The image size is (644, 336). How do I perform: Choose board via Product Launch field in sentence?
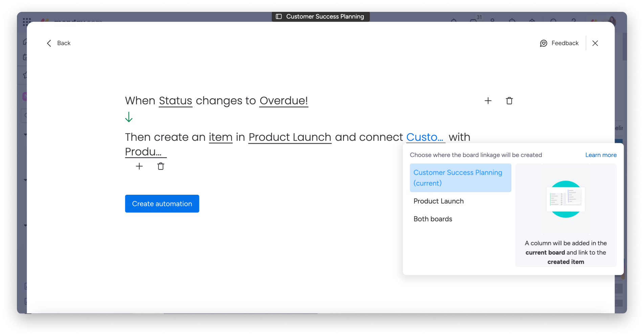click(290, 137)
